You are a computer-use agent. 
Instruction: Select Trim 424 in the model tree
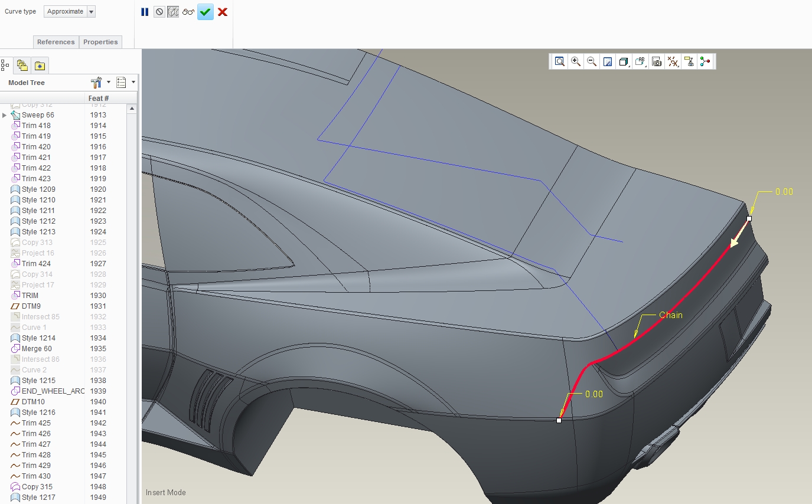(36, 264)
